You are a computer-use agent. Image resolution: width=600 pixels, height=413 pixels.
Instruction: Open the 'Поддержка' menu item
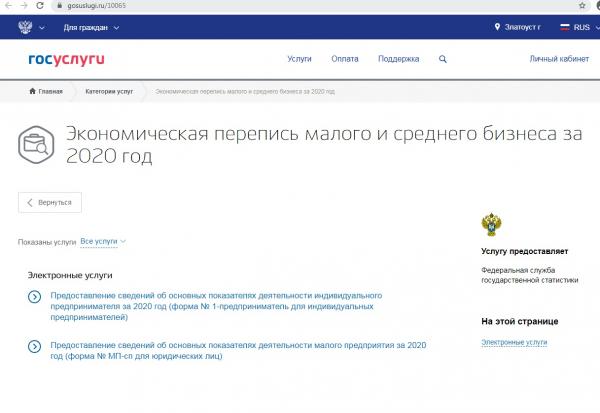tap(398, 59)
